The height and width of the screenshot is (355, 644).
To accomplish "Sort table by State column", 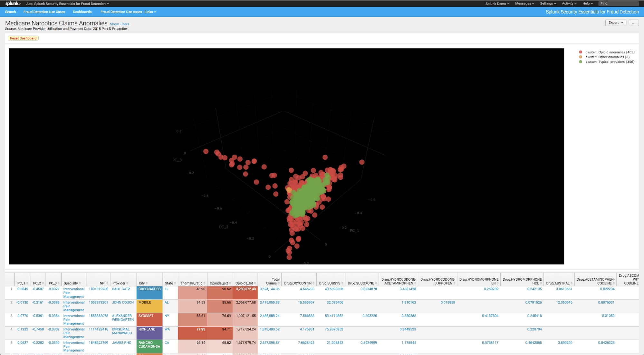I will coord(170,283).
